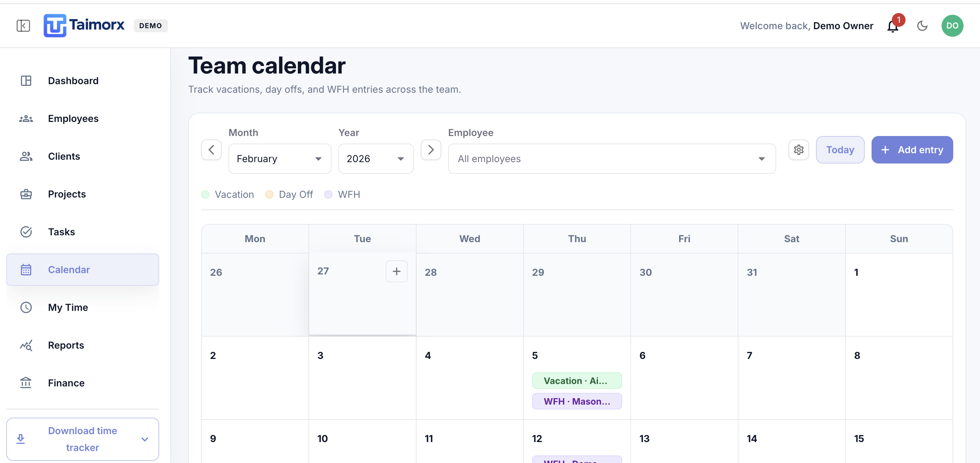Click the Add entry button

912,150
